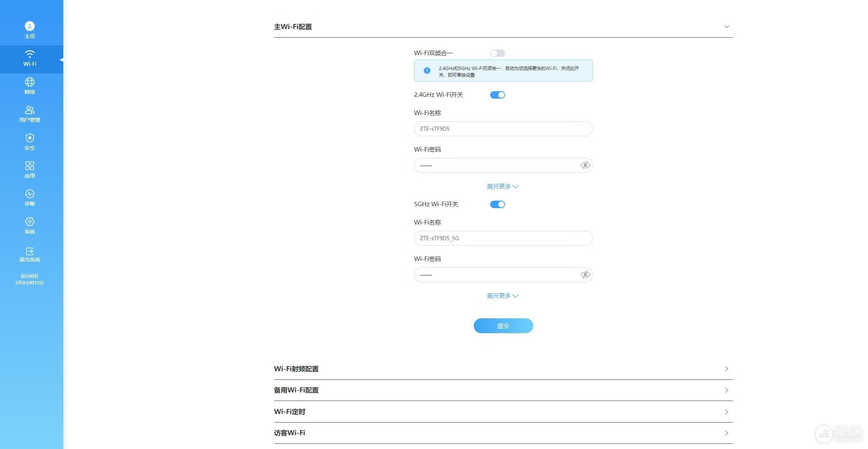Expand 展开更多 under 5GHz settings
This screenshot has width=868, height=449.
[x=503, y=296]
